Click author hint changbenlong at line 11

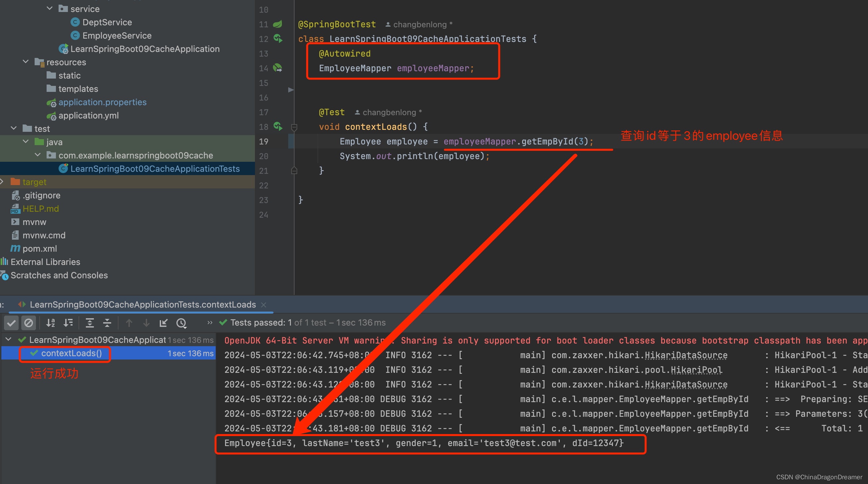coord(419,25)
